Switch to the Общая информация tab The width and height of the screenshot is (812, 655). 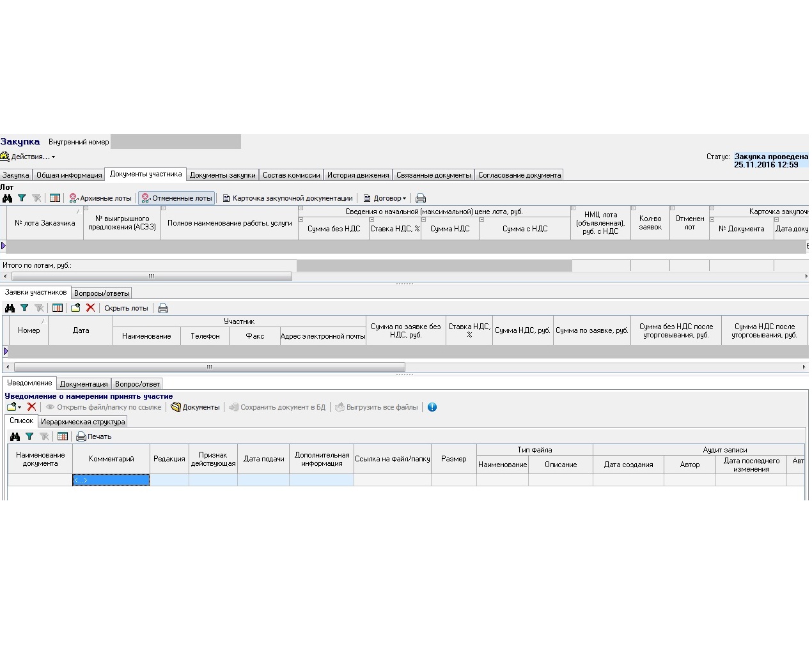69,175
